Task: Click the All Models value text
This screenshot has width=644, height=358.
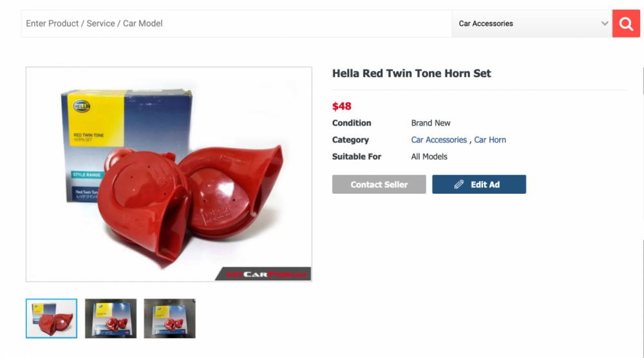Action: click(429, 156)
